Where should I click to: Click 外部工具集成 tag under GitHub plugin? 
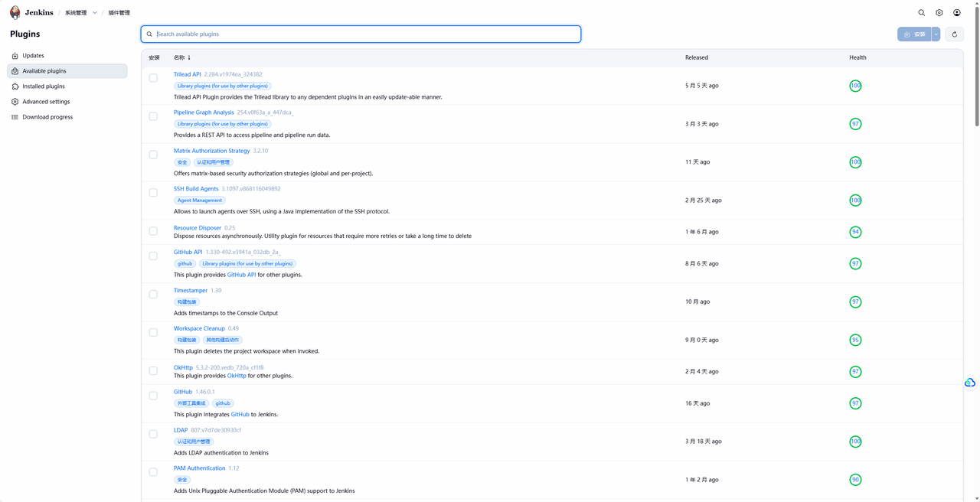191,403
